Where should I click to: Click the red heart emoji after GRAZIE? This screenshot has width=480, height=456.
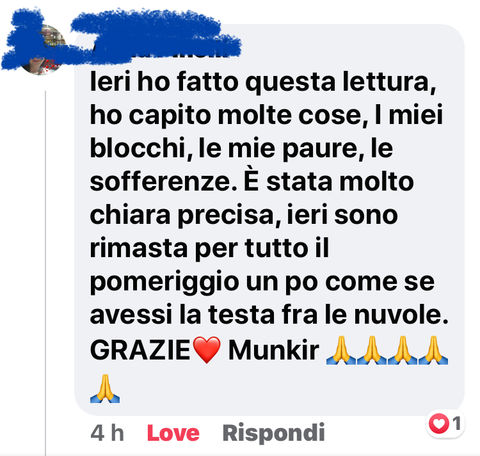207,350
